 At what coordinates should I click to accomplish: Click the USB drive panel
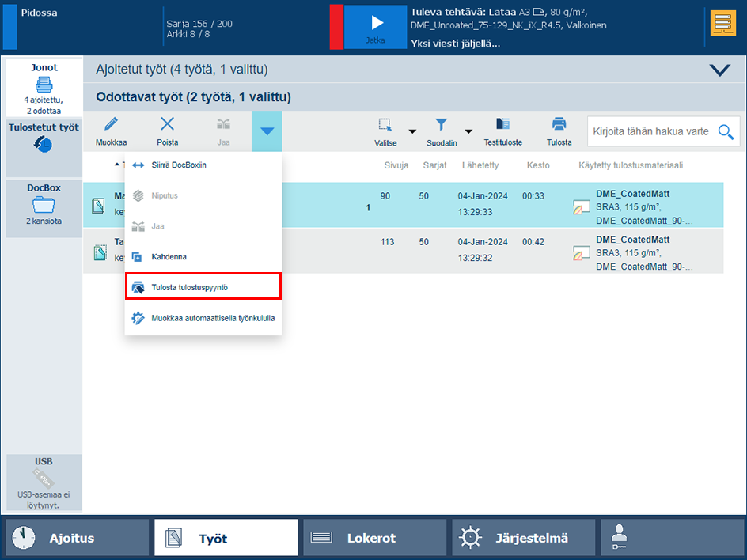(x=44, y=482)
